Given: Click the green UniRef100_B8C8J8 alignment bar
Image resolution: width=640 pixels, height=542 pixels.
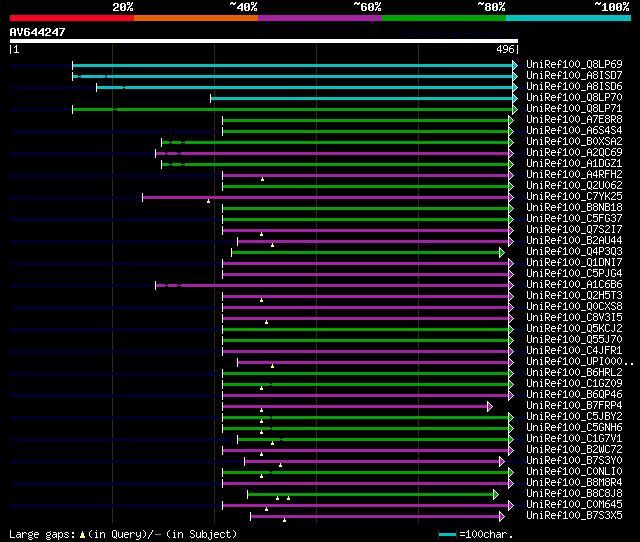Looking at the screenshot, I should (x=371, y=495).
